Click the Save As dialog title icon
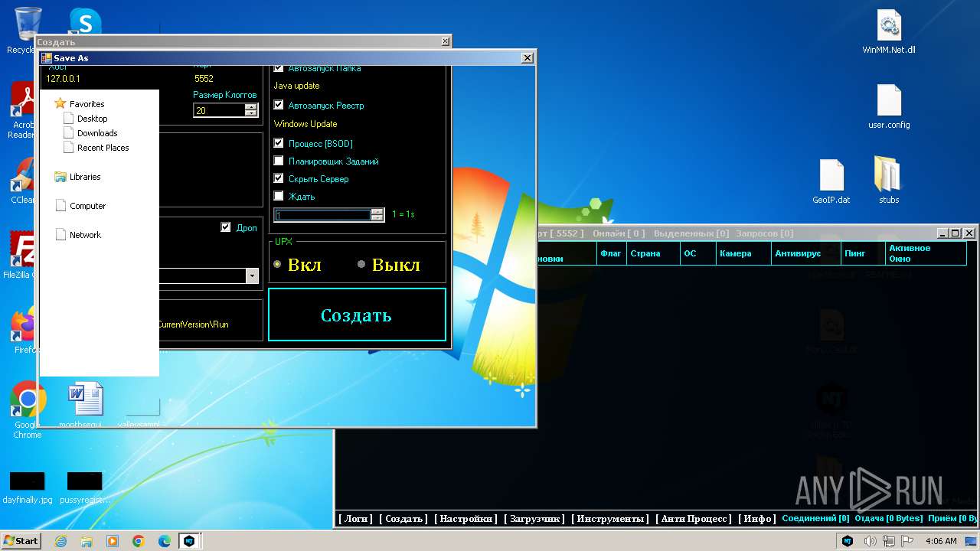 coord(47,58)
